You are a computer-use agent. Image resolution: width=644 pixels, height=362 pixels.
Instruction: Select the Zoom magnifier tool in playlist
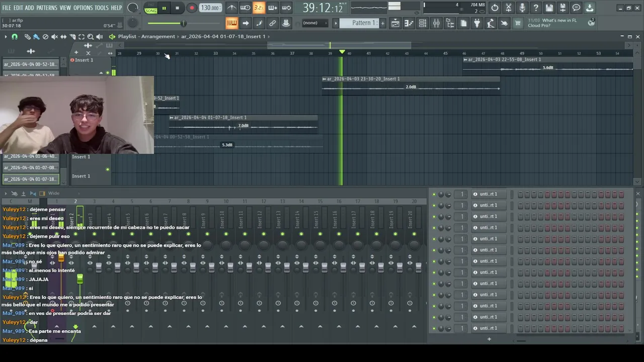point(91,37)
